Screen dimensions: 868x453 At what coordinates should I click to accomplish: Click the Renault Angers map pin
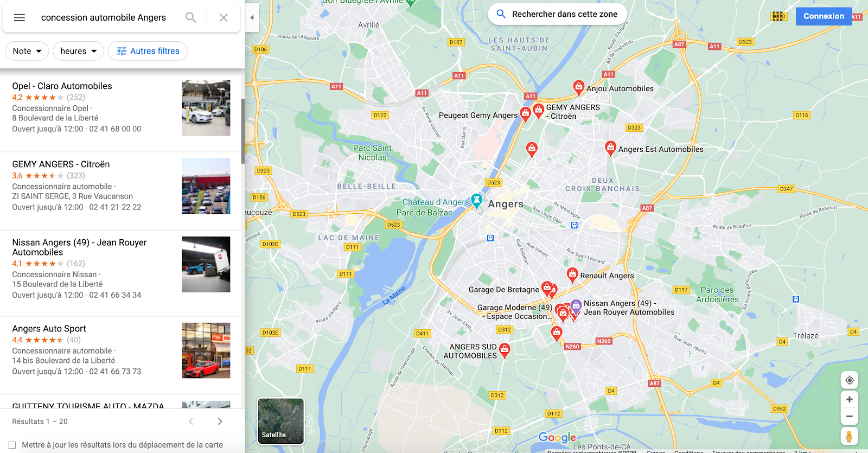pyautogui.click(x=572, y=275)
